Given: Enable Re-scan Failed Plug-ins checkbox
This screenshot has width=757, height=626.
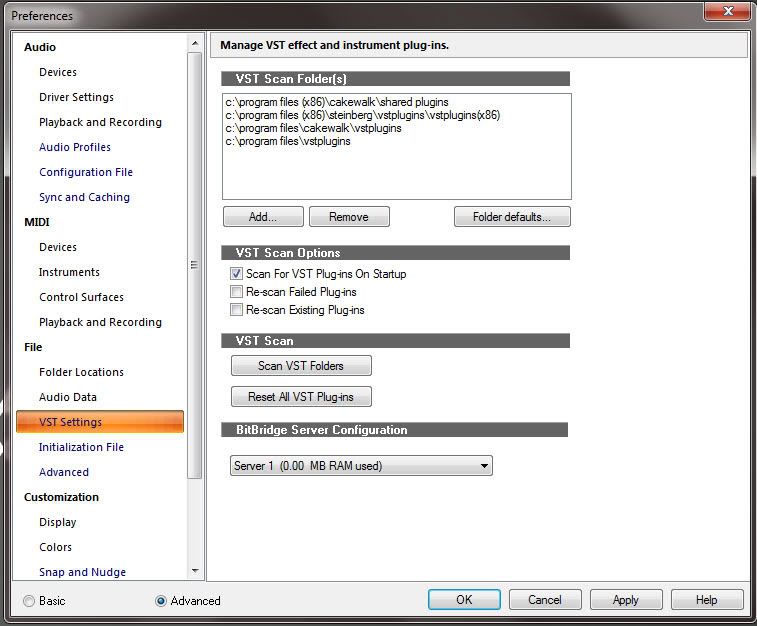Looking at the screenshot, I should [x=237, y=292].
